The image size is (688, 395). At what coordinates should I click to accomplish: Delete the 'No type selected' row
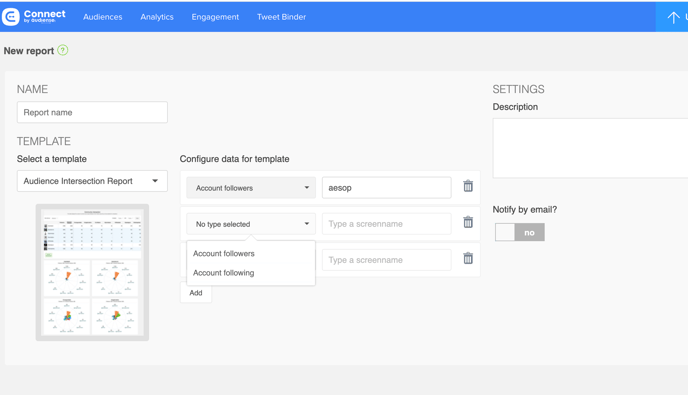tap(468, 222)
